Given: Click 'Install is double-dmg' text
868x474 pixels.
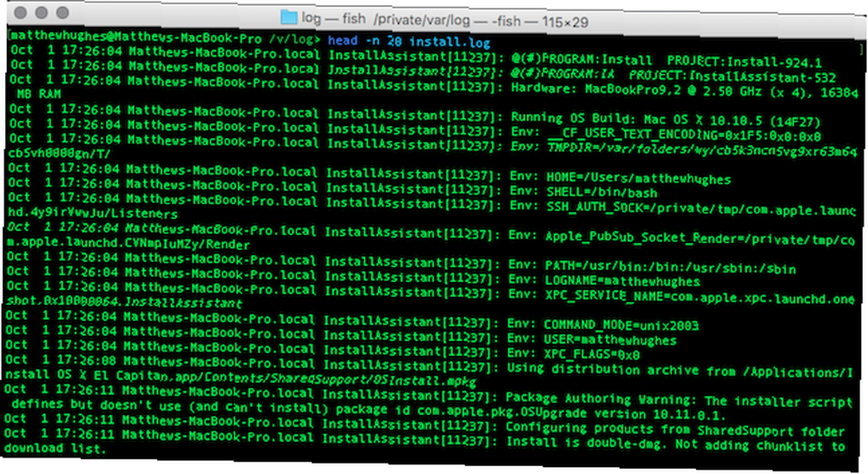Looking at the screenshot, I should click(x=585, y=443).
